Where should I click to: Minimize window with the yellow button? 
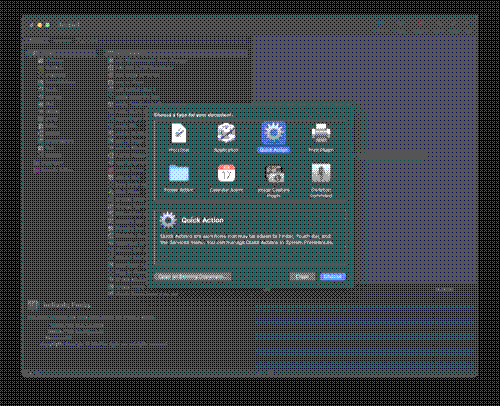(x=39, y=25)
